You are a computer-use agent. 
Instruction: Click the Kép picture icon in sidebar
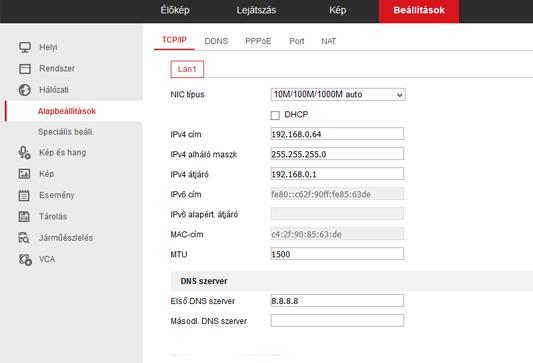coord(24,174)
